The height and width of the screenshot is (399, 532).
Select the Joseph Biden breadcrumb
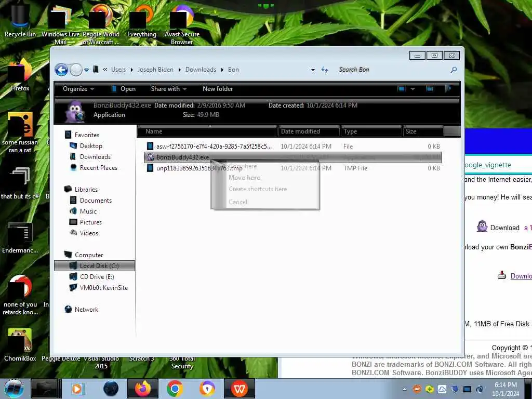coord(155,70)
